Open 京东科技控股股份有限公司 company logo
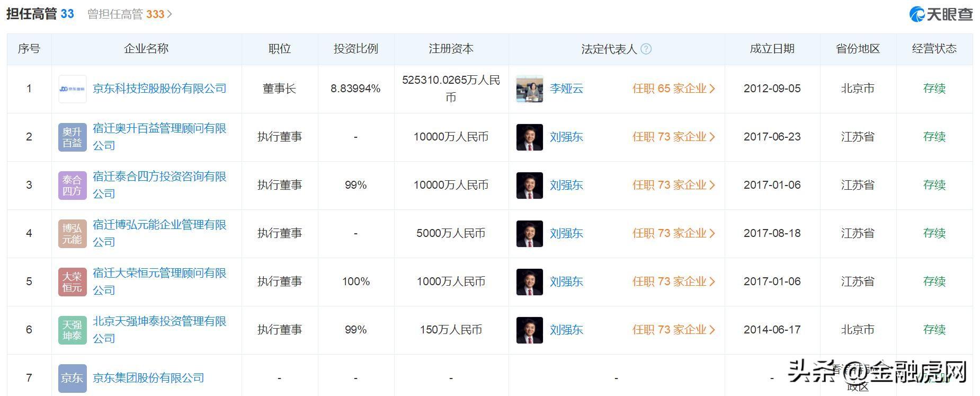Image resolution: width=980 pixels, height=396 pixels. 72,89
